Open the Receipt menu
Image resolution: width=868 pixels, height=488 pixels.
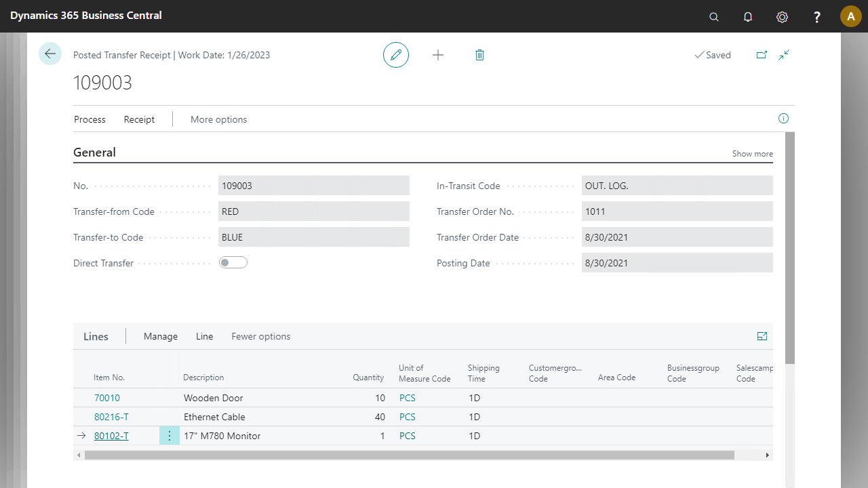click(x=139, y=119)
